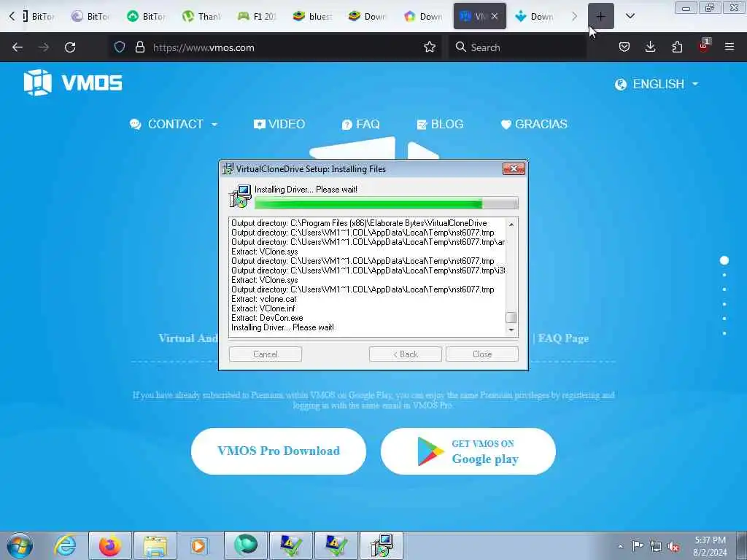Open File Explorer from taskbar
The width and height of the screenshot is (747, 560).
tap(155, 545)
